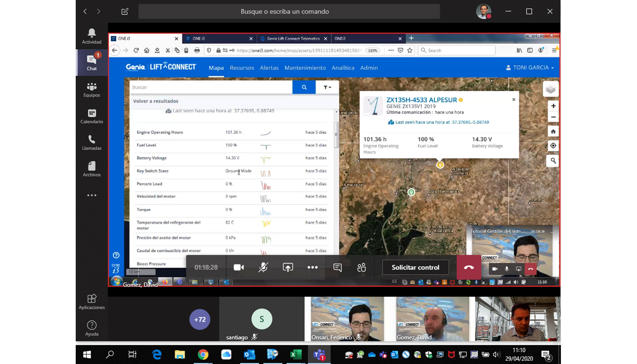Zoom in on the map
The height and width of the screenshot is (364, 637).
coord(553,106)
